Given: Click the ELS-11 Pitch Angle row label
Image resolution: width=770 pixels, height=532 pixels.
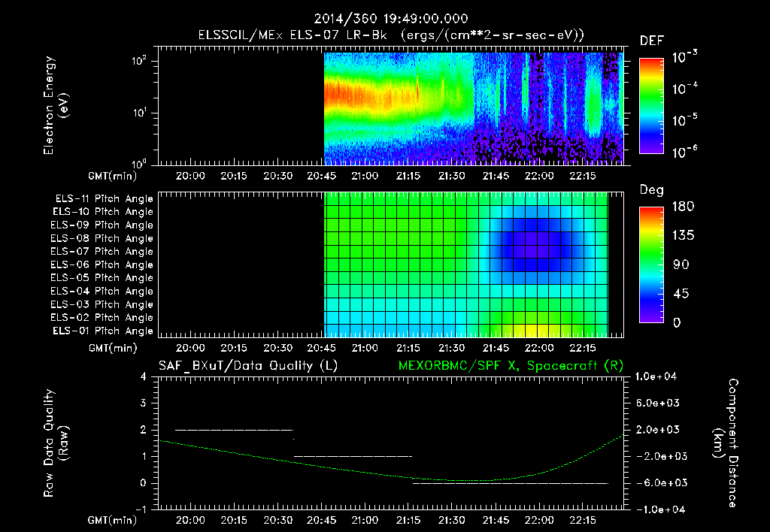Looking at the screenshot, I should 104,199.
